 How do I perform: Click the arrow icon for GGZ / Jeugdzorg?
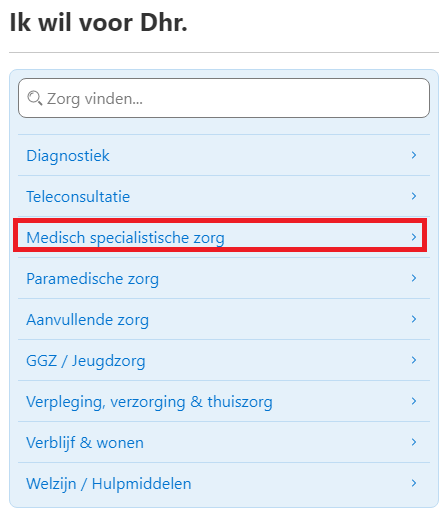coord(414,360)
